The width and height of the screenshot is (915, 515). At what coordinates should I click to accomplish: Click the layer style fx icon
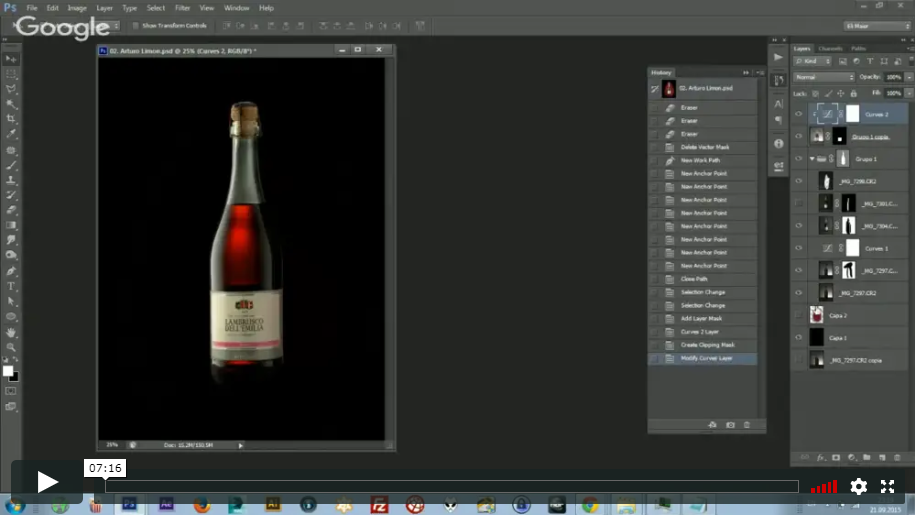(x=820, y=458)
